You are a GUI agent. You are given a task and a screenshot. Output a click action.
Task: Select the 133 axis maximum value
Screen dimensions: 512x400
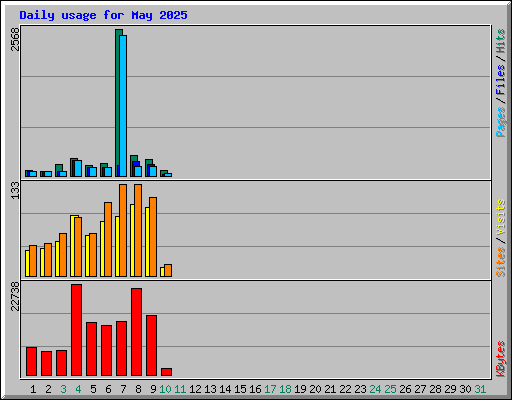click(x=15, y=191)
